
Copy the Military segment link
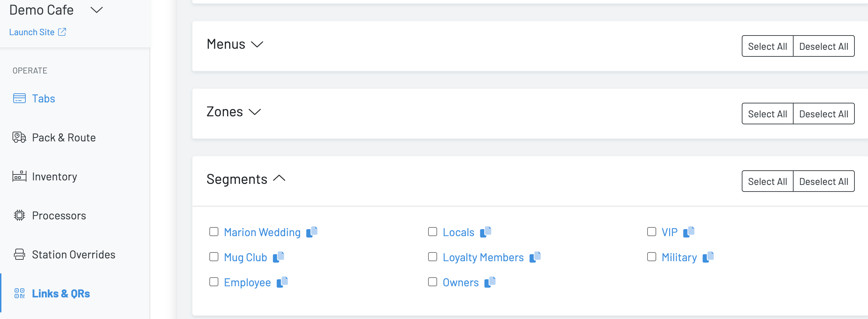point(708,257)
